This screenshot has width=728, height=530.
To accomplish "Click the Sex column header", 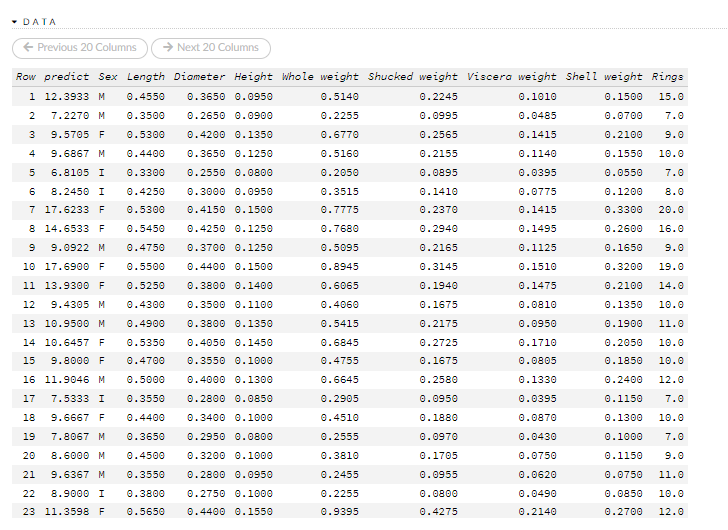I will (108, 77).
